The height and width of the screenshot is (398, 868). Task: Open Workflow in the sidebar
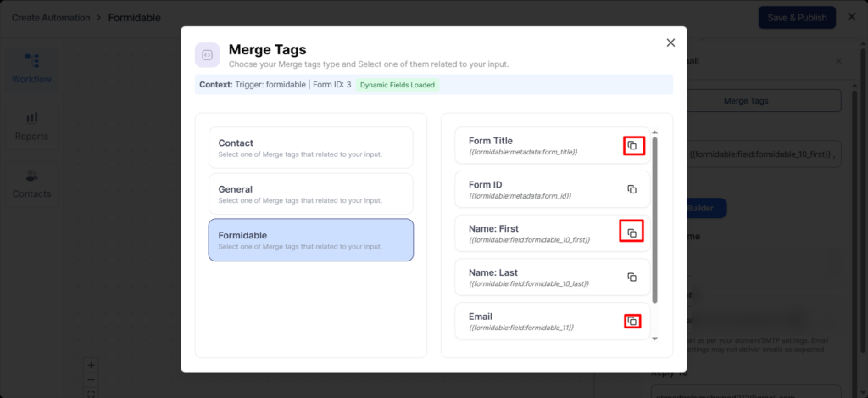pyautogui.click(x=31, y=68)
